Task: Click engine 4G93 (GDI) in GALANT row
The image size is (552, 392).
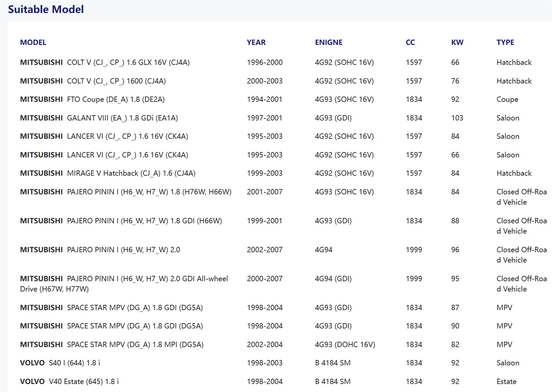Action: click(x=333, y=118)
